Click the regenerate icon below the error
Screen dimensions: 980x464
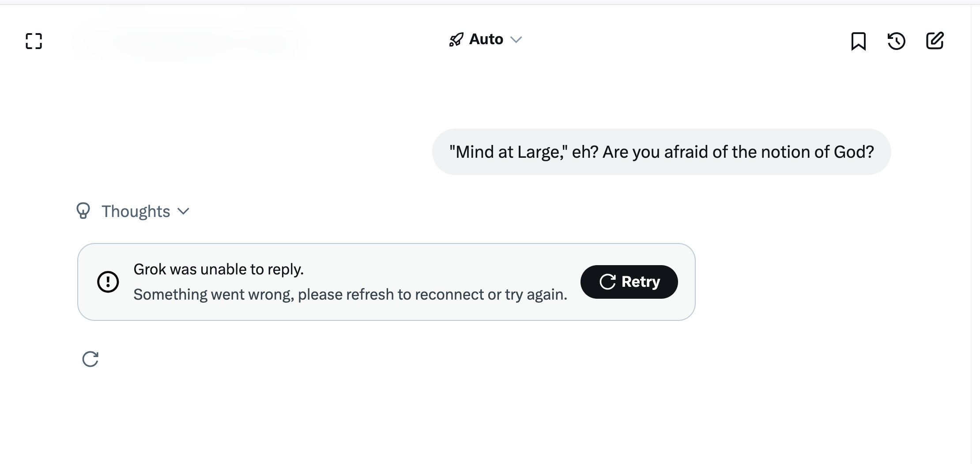tap(90, 359)
